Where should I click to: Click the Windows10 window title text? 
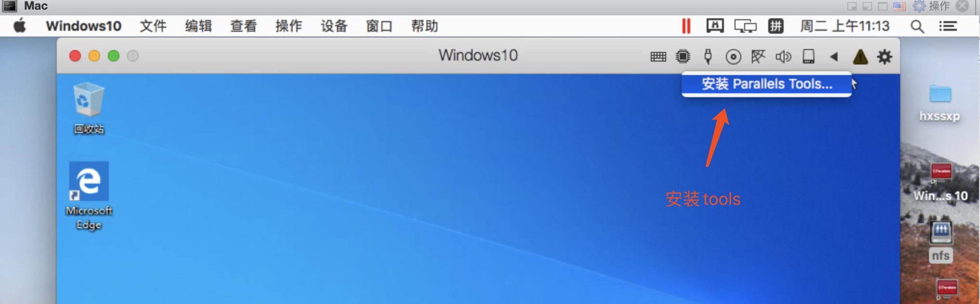[478, 55]
